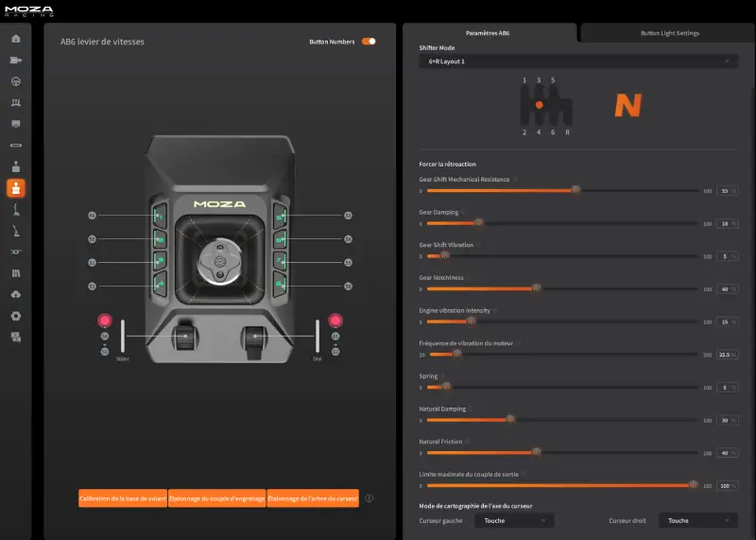Viewport: 756px width, 540px height.
Task: Open the handbrake lever icon below active item
Action: tap(16, 209)
